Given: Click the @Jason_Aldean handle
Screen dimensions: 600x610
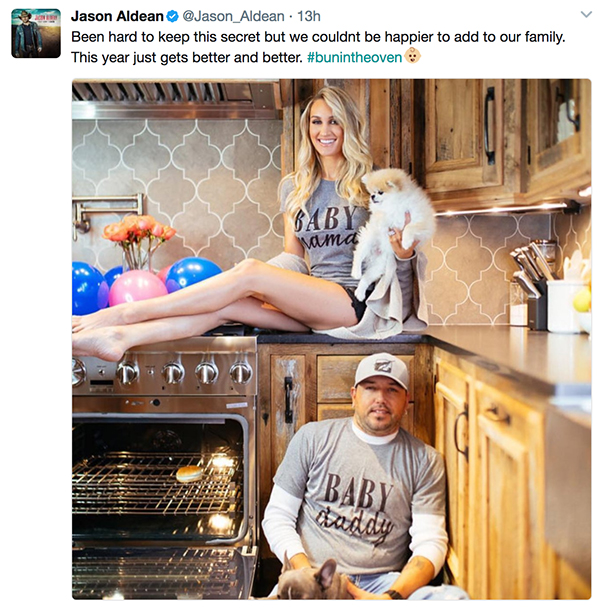Looking at the screenshot, I should 233,16.
